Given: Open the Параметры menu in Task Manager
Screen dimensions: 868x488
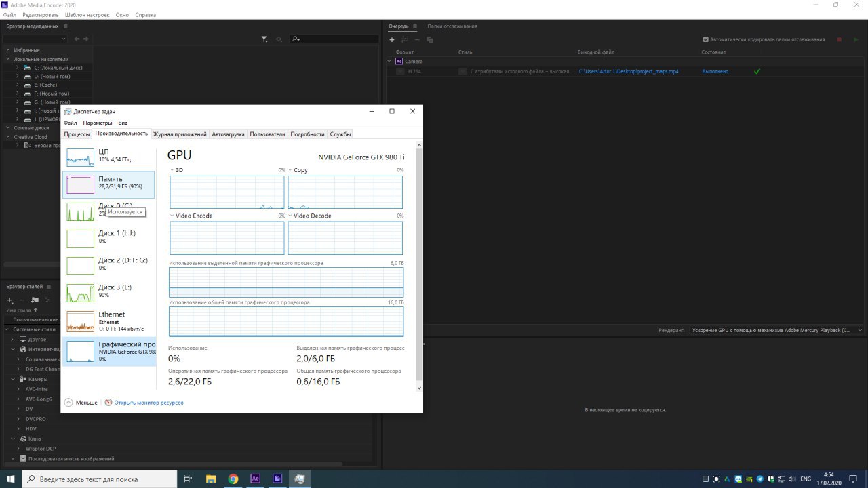Looking at the screenshot, I should click(98, 123).
